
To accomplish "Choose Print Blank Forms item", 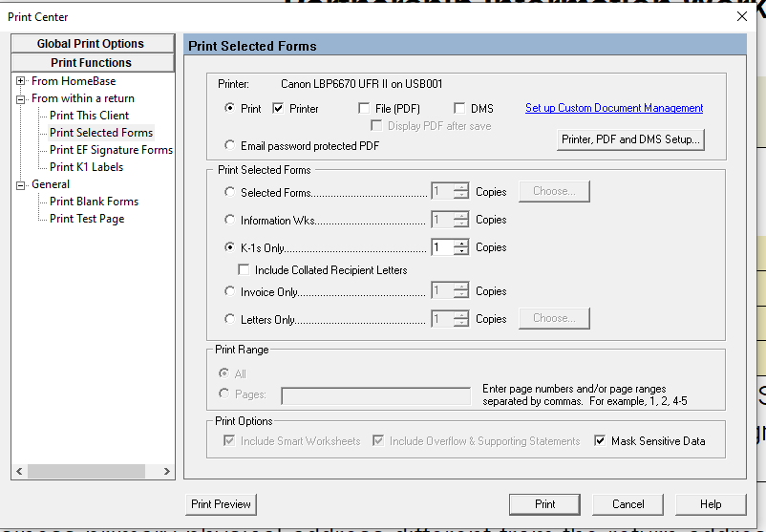I will [94, 202].
